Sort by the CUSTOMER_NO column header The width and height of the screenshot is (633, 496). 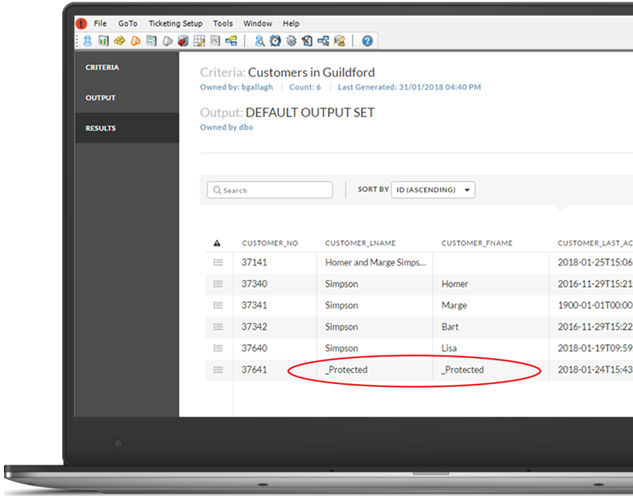tap(270, 243)
